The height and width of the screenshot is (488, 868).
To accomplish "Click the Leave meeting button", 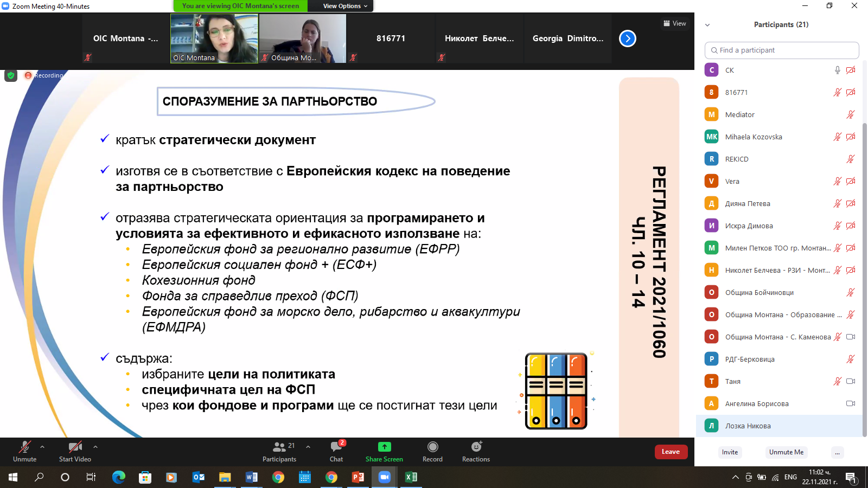I will [671, 452].
